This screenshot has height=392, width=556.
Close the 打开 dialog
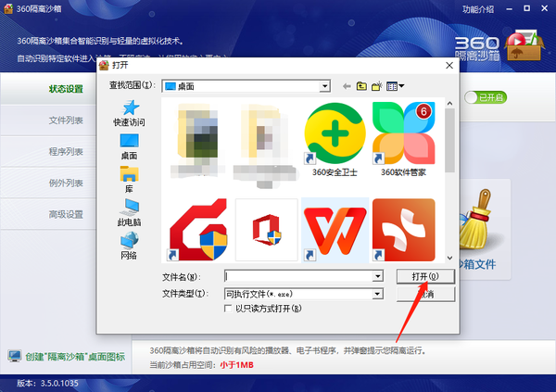(x=449, y=65)
